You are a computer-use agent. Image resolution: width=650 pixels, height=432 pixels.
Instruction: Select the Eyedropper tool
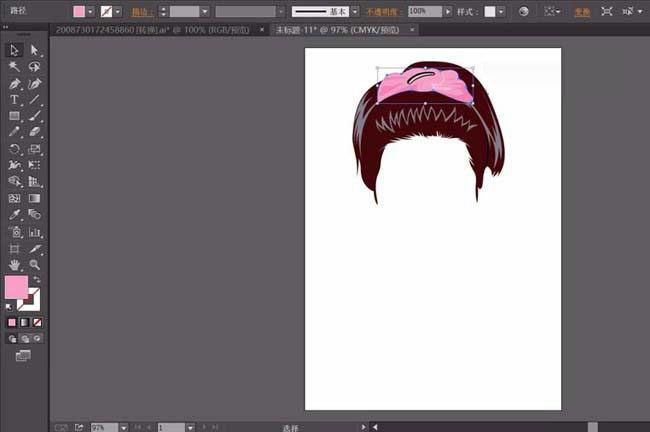(x=15, y=214)
